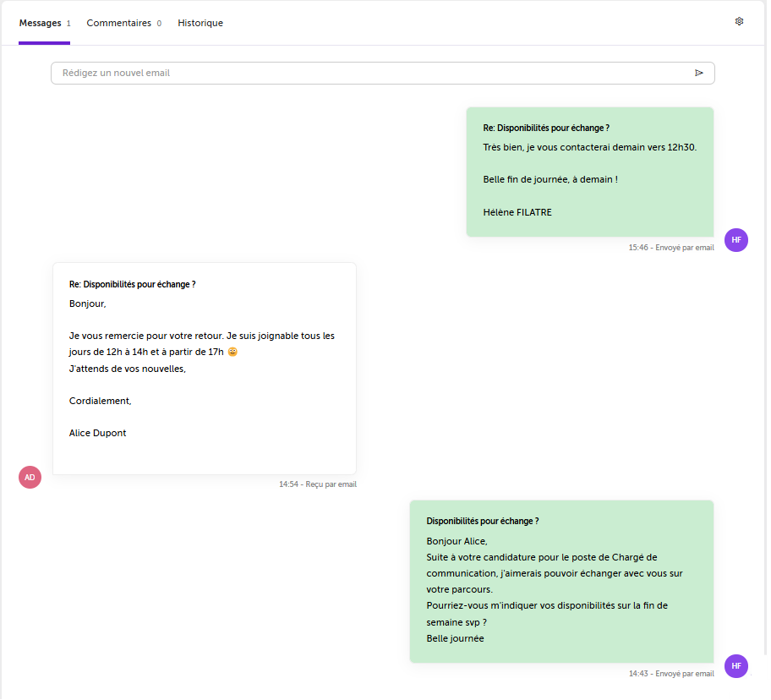771x700 pixels.
Task: Click the Alice Dupont signature text
Action: pyautogui.click(x=97, y=433)
